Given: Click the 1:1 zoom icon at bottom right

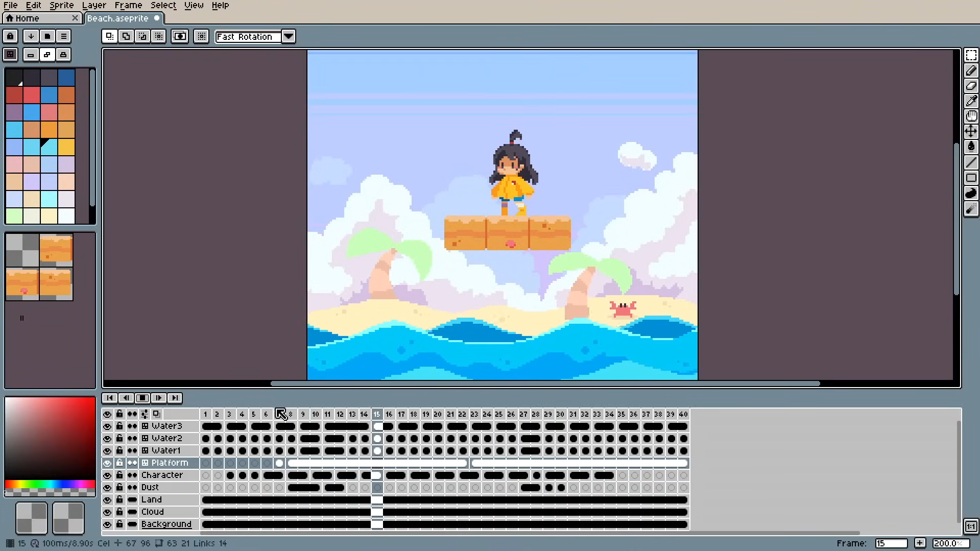Looking at the screenshot, I should tap(971, 526).
